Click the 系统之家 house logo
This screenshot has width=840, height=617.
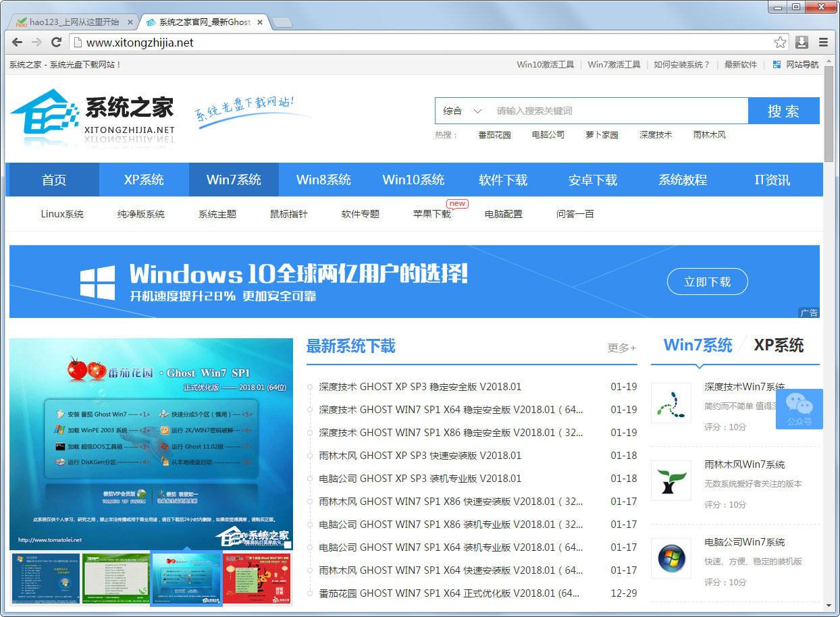click(x=45, y=111)
